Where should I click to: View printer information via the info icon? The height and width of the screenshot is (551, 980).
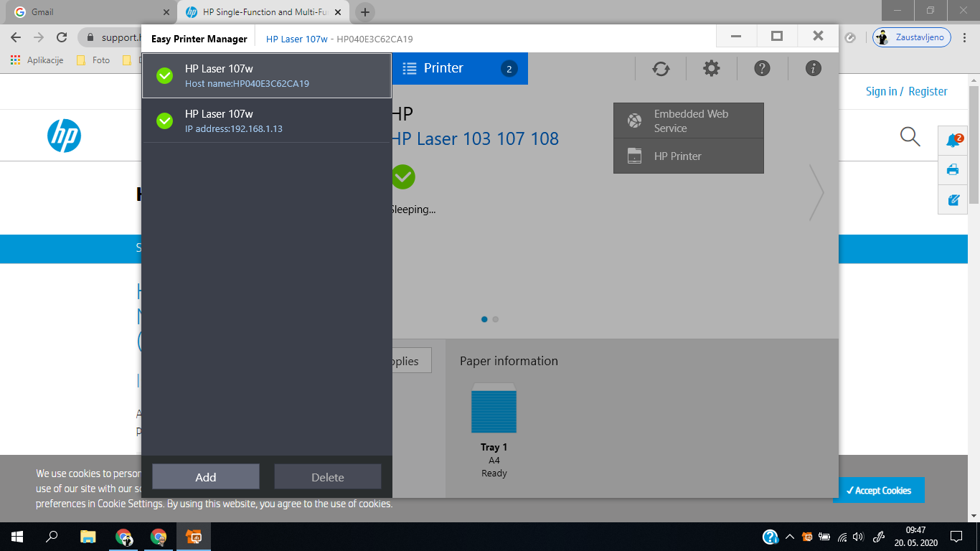pos(813,68)
